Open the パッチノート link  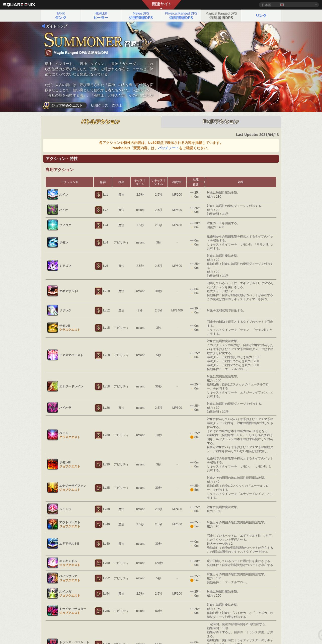coord(168,148)
